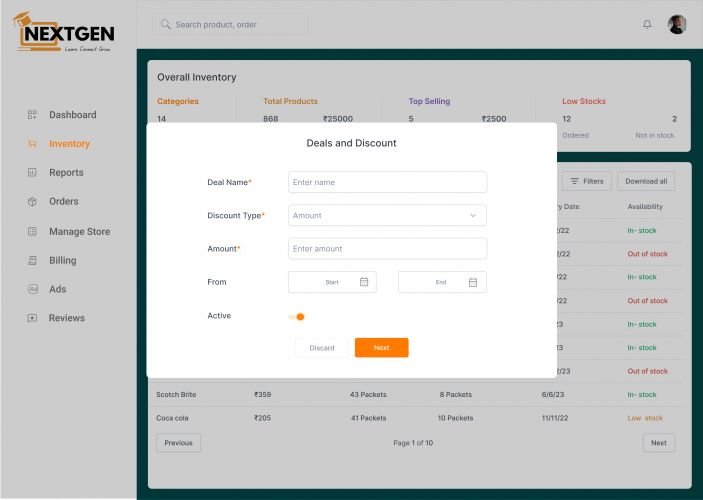Focus the Enter amount input field

(387, 248)
